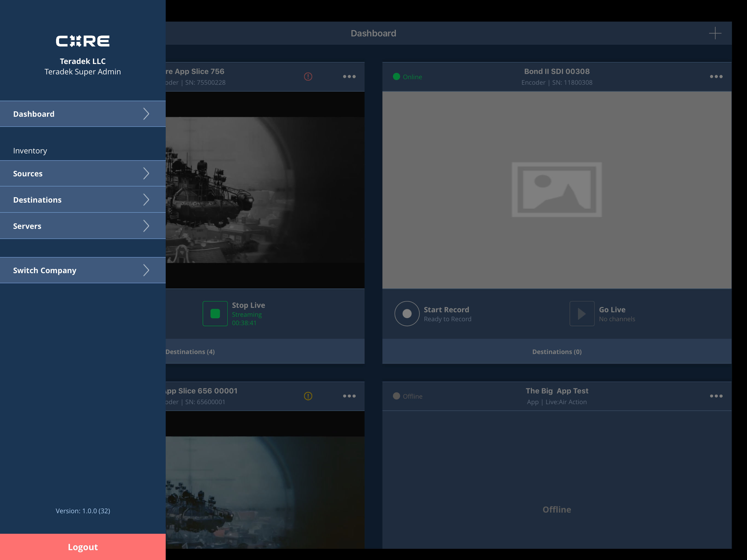The width and height of the screenshot is (747, 560).
Task: Click the CORE logo in sidebar
Action: [83, 41]
